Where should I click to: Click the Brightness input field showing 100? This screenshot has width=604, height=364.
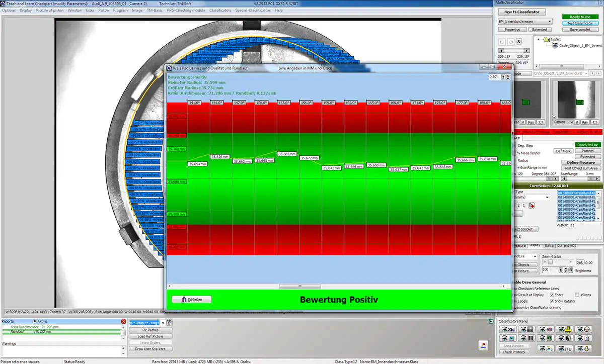[550, 270]
